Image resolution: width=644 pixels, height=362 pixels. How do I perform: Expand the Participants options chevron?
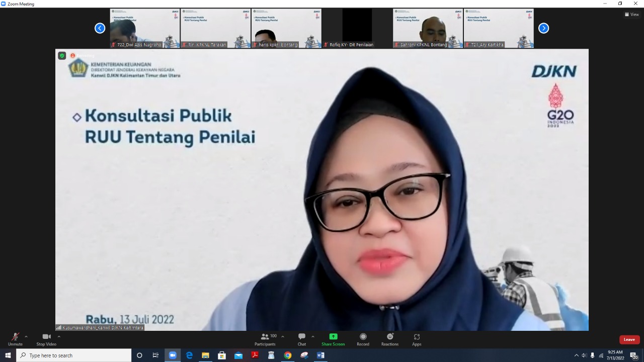coord(282,336)
